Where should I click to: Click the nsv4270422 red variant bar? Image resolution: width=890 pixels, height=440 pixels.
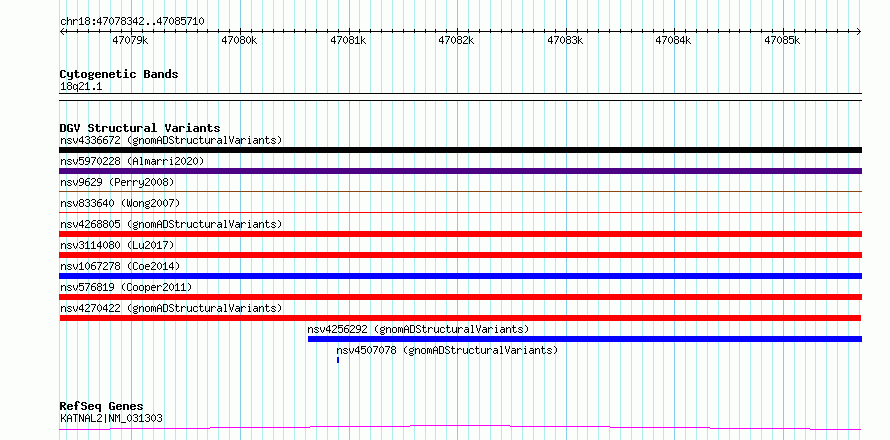[460, 318]
